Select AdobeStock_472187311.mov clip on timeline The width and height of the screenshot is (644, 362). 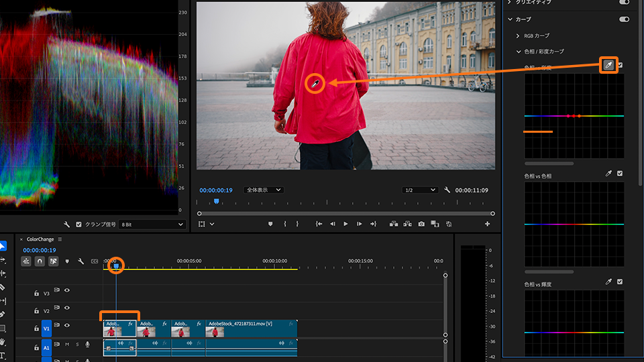tap(251, 328)
